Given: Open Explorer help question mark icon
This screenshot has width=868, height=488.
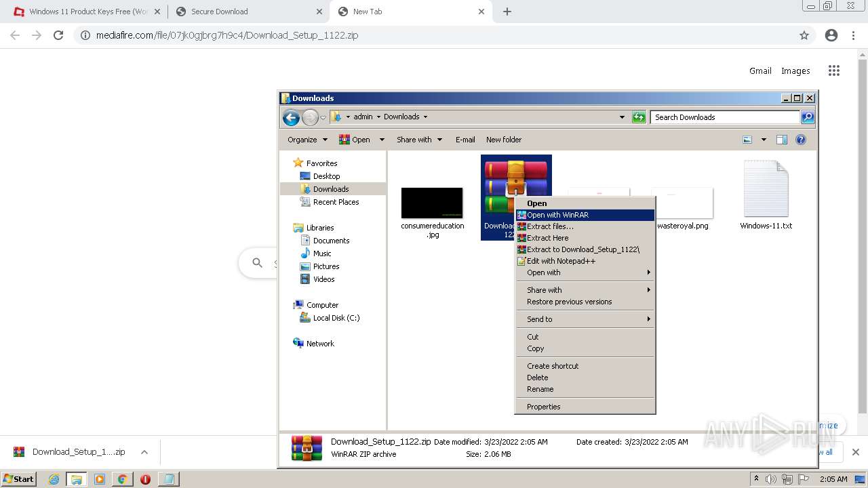Looking at the screenshot, I should 800,140.
